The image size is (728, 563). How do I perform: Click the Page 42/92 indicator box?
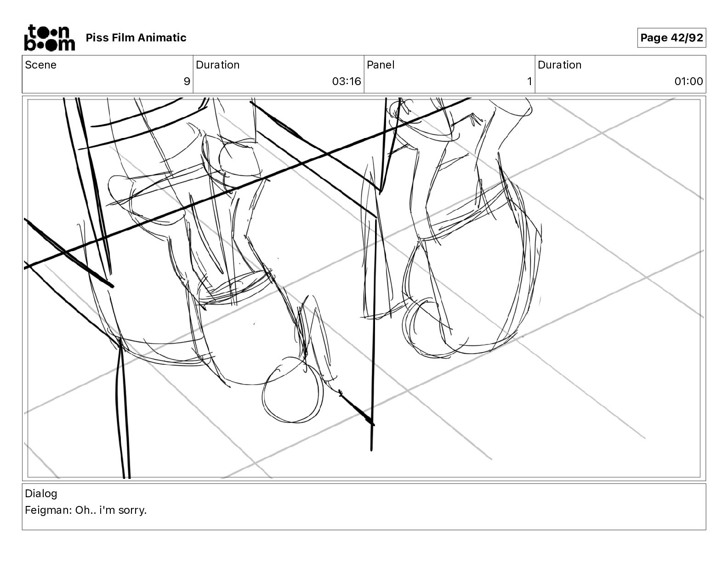(671, 38)
